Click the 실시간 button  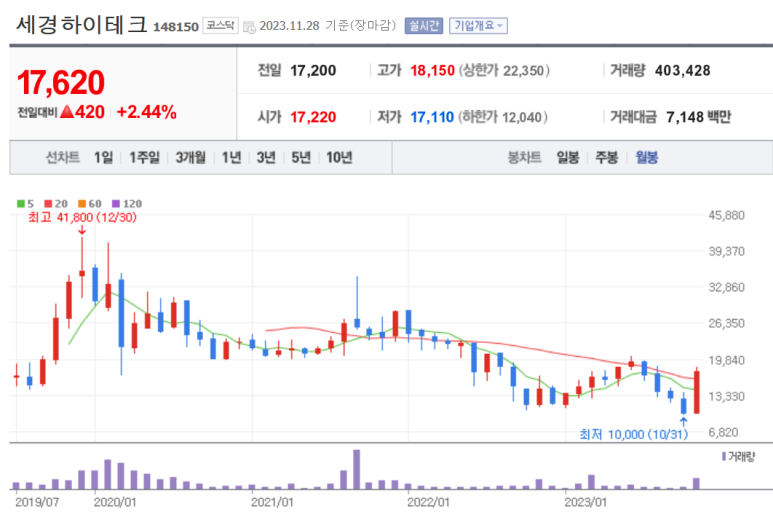[423, 26]
